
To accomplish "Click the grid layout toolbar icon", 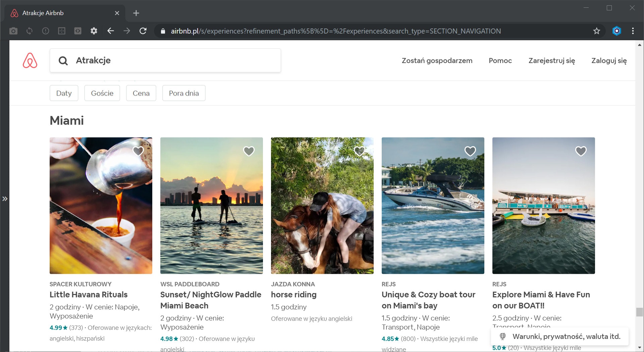I will point(62,31).
